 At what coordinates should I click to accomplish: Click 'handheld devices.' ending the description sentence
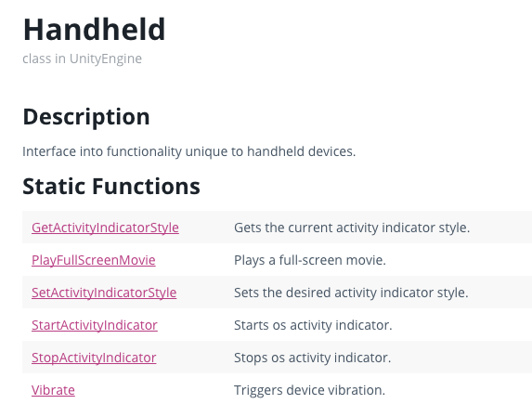302,151
